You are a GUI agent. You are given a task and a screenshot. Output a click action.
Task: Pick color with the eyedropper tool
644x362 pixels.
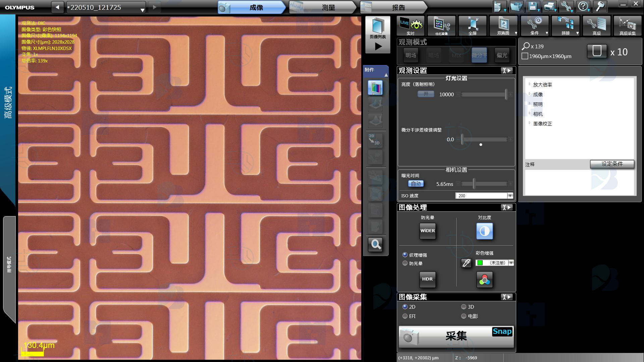(x=466, y=263)
